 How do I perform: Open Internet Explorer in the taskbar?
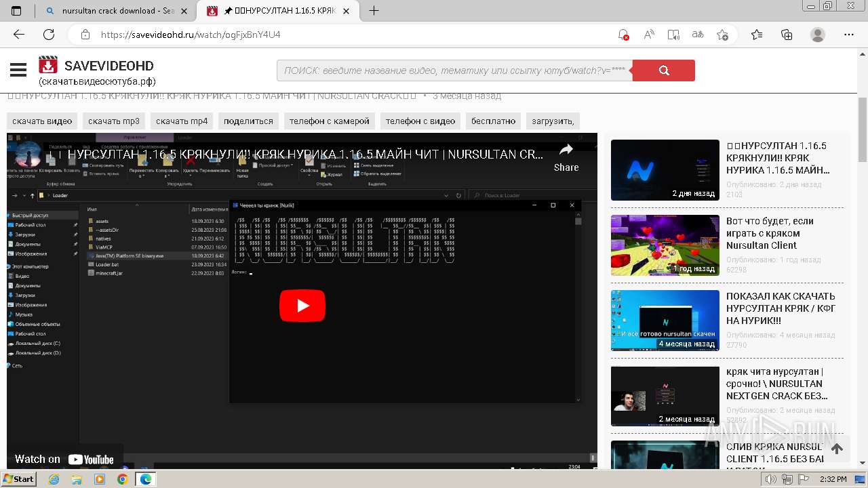coord(54,479)
